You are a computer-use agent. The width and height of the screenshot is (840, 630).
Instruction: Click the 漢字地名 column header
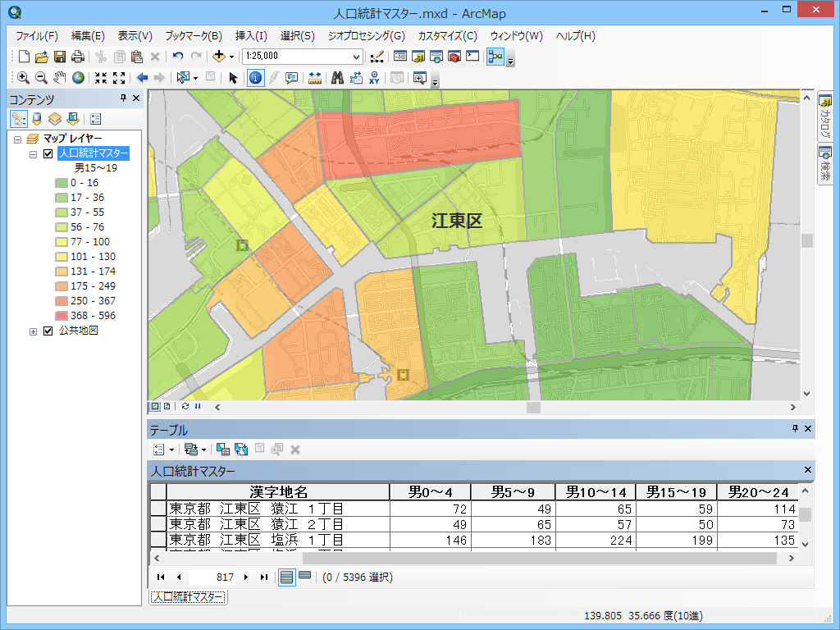pyautogui.click(x=278, y=492)
